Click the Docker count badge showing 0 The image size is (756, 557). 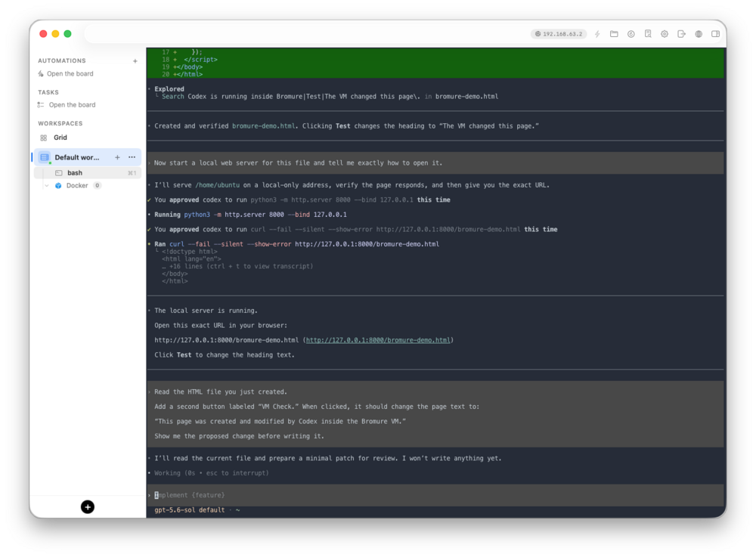point(97,185)
